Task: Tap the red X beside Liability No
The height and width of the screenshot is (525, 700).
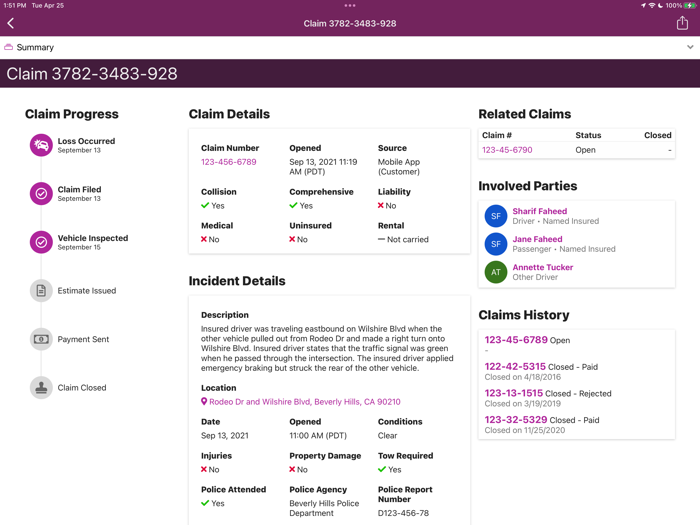Action: (x=381, y=205)
